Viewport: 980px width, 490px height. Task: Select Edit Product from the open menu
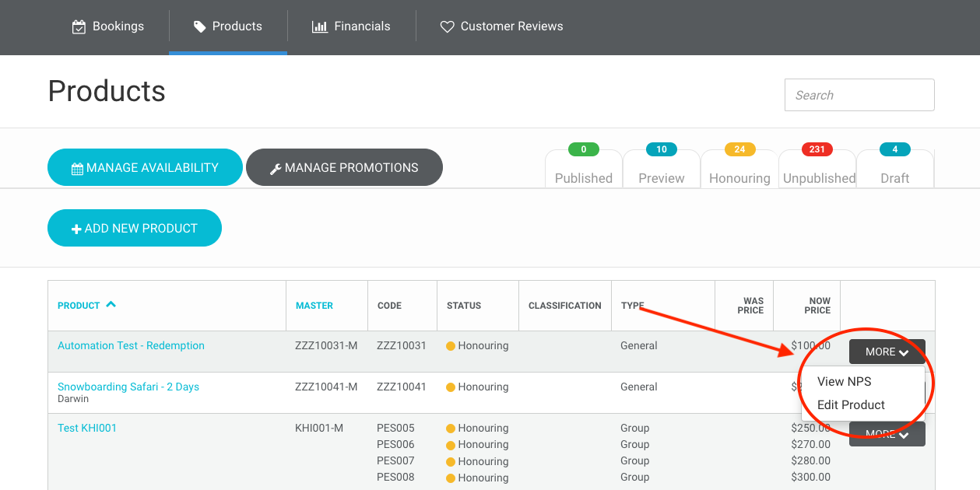coord(852,404)
